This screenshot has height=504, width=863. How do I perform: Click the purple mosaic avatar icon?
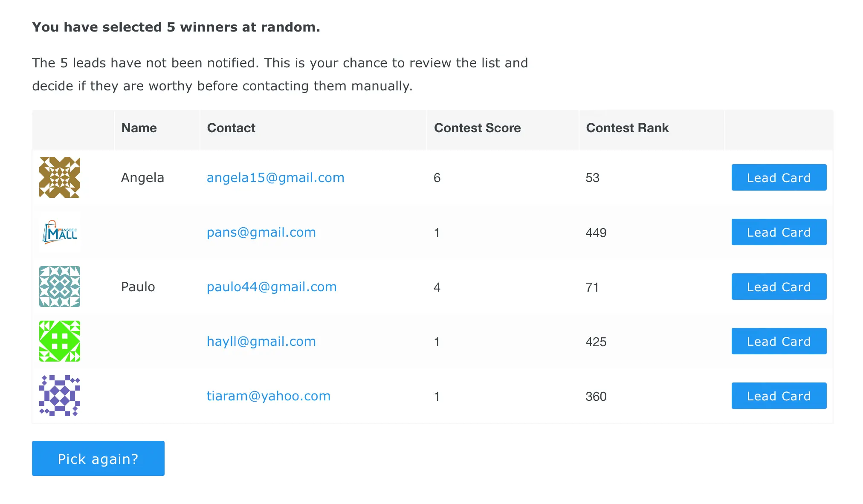(x=60, y=396)
